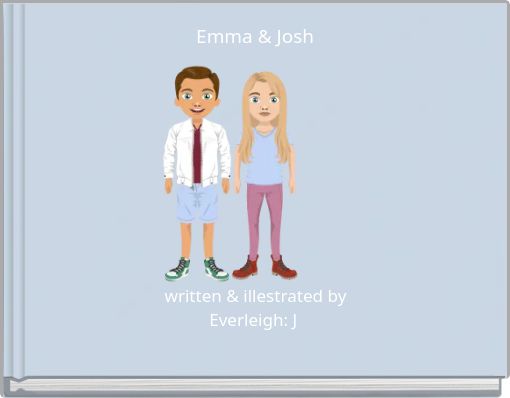510x398 pixels.
Task: Click the author name "Everleigh: J"
Action: (253, 321)
